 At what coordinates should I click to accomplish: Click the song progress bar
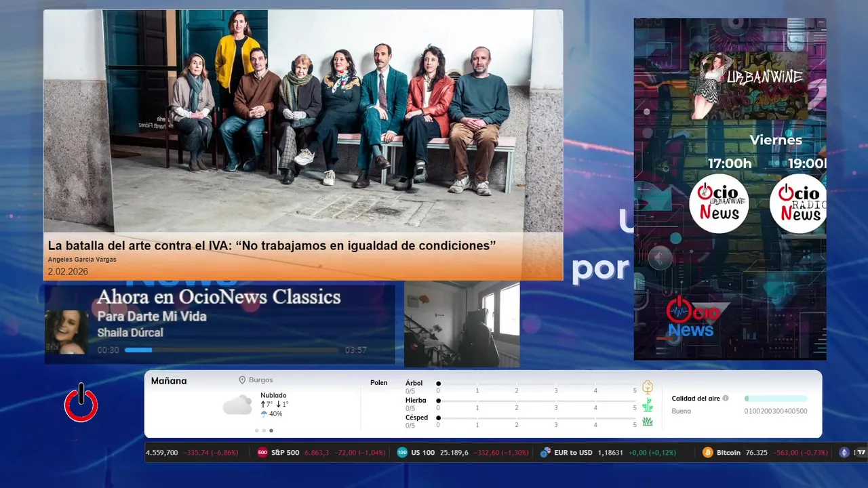coord(231,350)
